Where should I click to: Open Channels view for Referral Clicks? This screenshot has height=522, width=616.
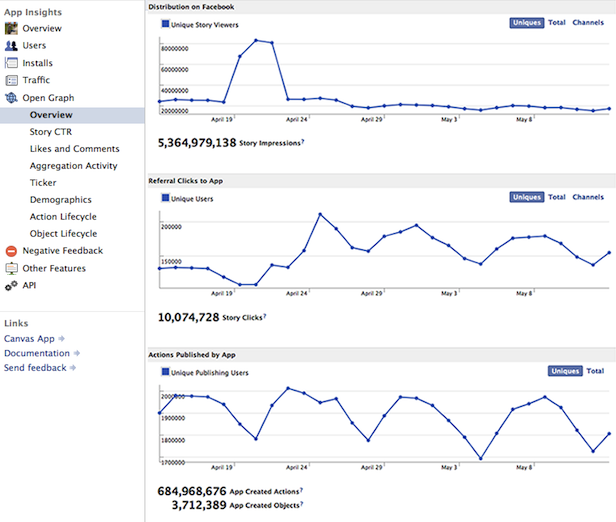coord(587,197)
